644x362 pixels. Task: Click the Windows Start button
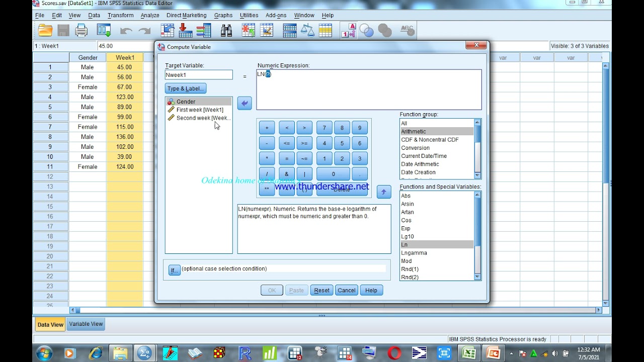[44, 353]
